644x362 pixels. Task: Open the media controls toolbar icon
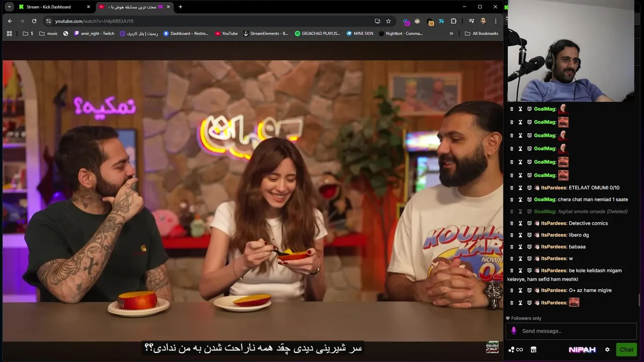coord(471,21)
